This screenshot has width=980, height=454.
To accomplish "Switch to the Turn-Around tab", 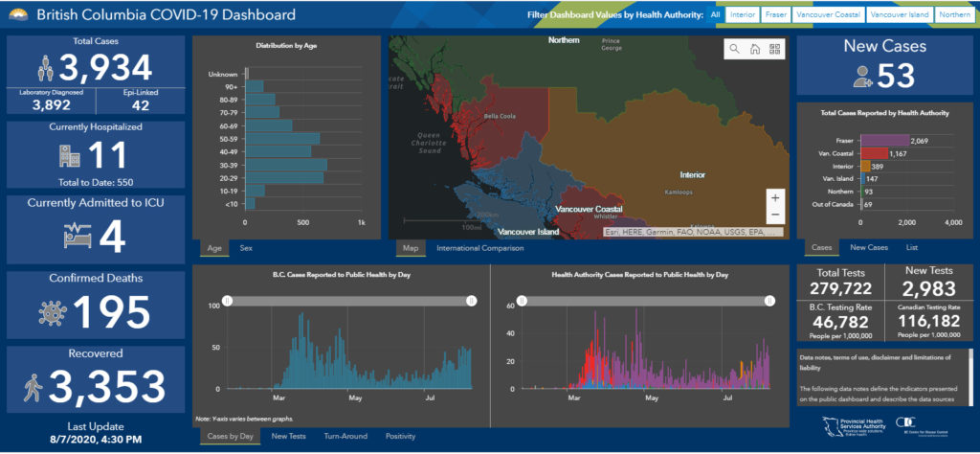I will [345, 436].
